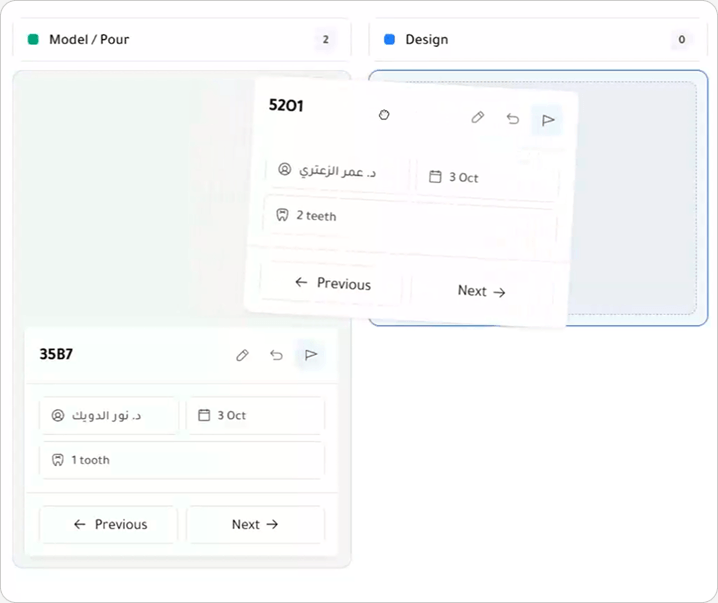Screen dimensions: 718x603
Task: Click the Previous button on card 5201
Action: pyautogui.click(x=332, y=283)
